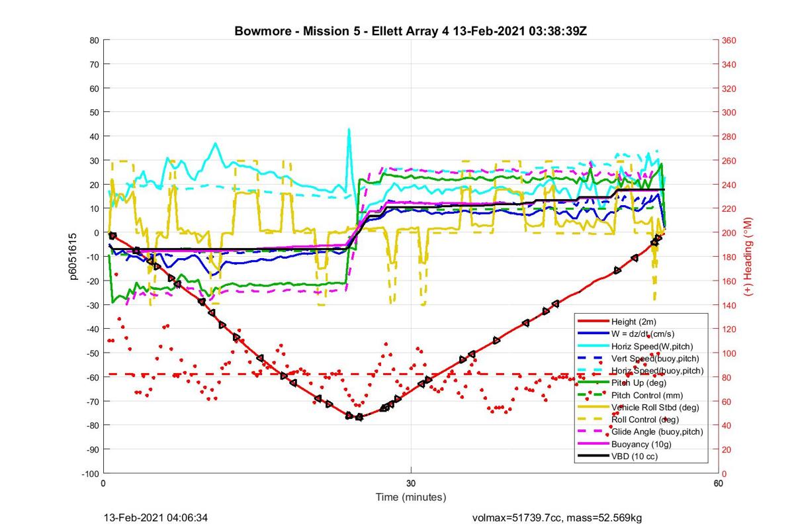Screen dimensions: 794x532
Task: Click the red '280' heading tick
Action: (x=730, y=137)
